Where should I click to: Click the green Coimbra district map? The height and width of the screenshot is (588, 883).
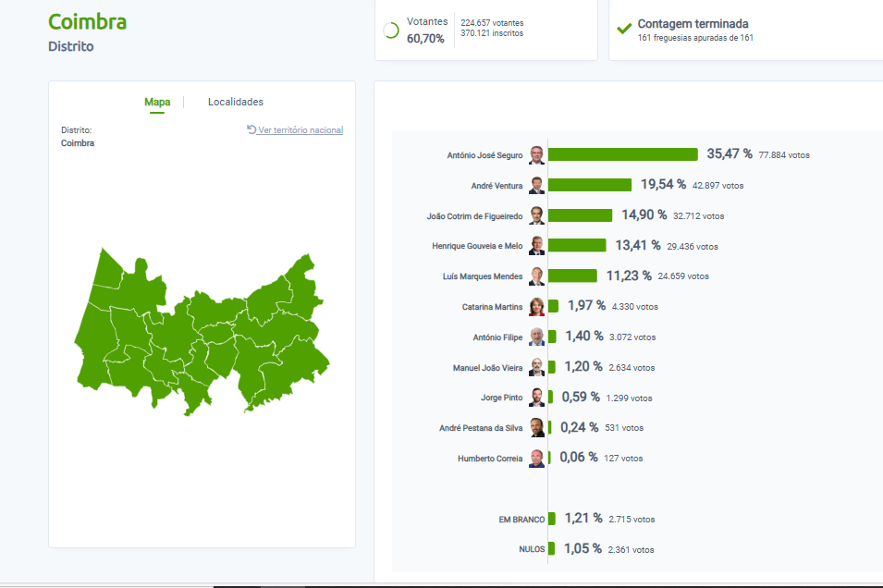203,333
